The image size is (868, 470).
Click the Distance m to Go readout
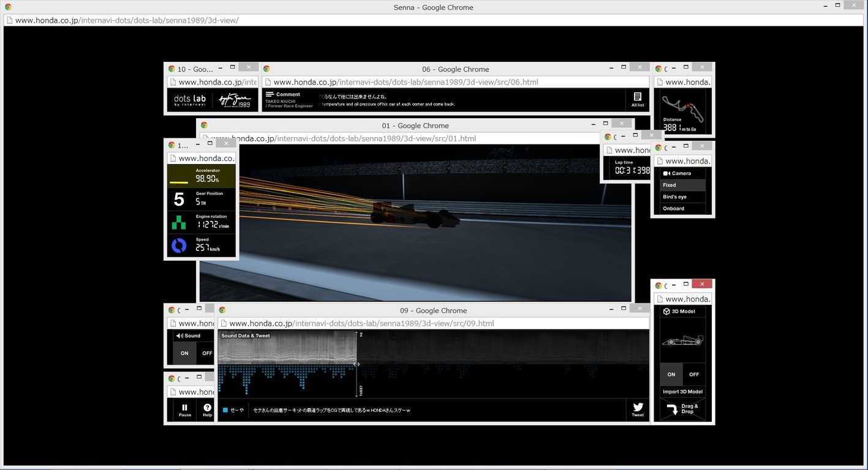pos(680,128)
